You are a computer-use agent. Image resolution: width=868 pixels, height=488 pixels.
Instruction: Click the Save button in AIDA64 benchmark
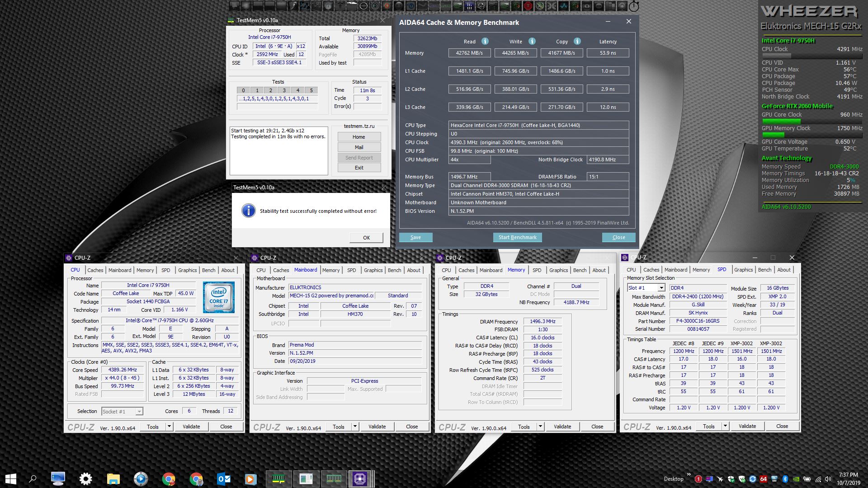pyautogui.click(x=415, y=237)
